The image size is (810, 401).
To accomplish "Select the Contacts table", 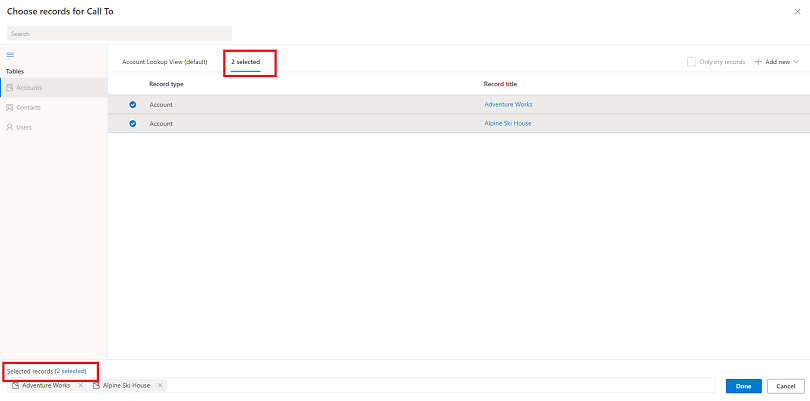I will coord(54,107).
